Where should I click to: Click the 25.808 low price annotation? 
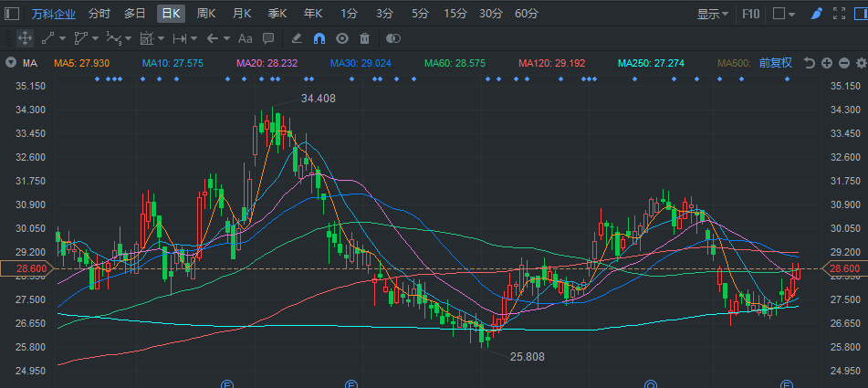click(x=527, y=357)
